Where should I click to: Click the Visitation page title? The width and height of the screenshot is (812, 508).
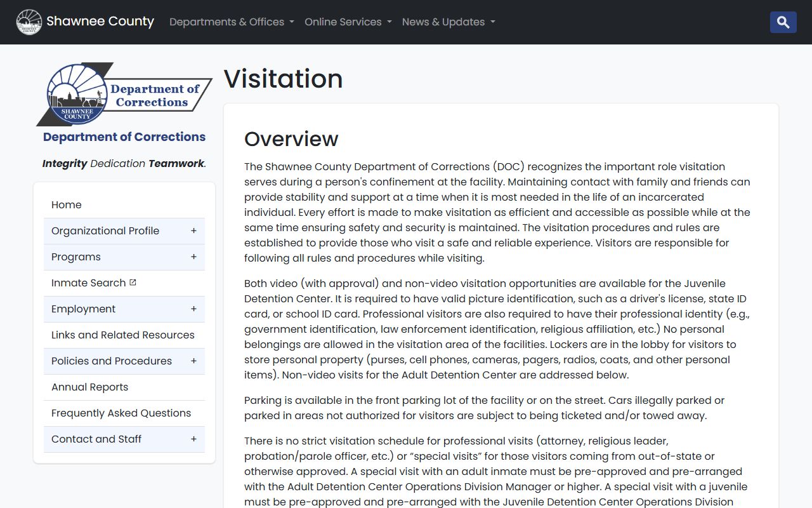tap(284, 79)
